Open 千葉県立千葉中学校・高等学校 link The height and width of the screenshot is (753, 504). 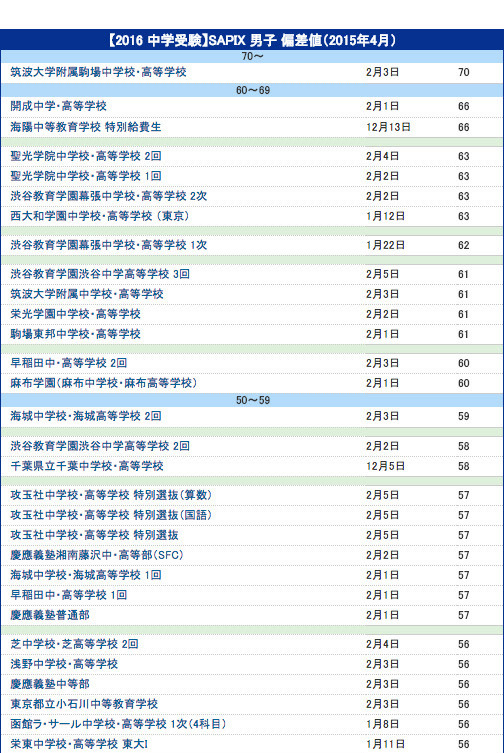87,466
